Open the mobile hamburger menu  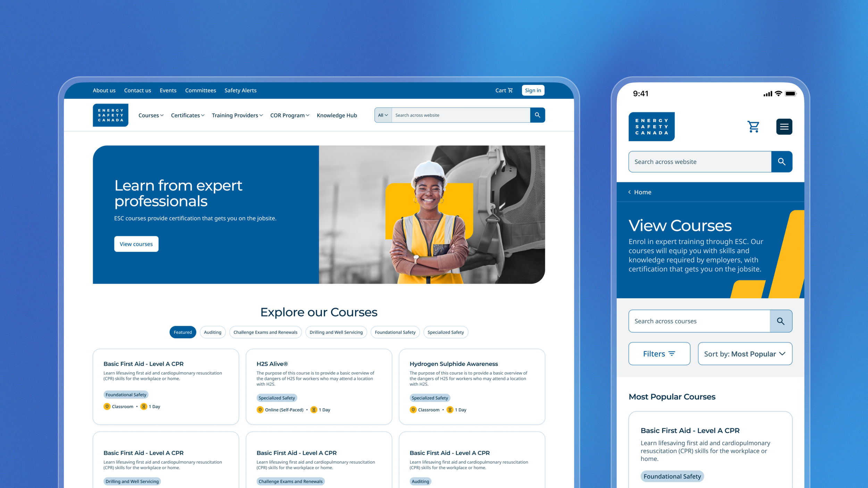(784, 127)
